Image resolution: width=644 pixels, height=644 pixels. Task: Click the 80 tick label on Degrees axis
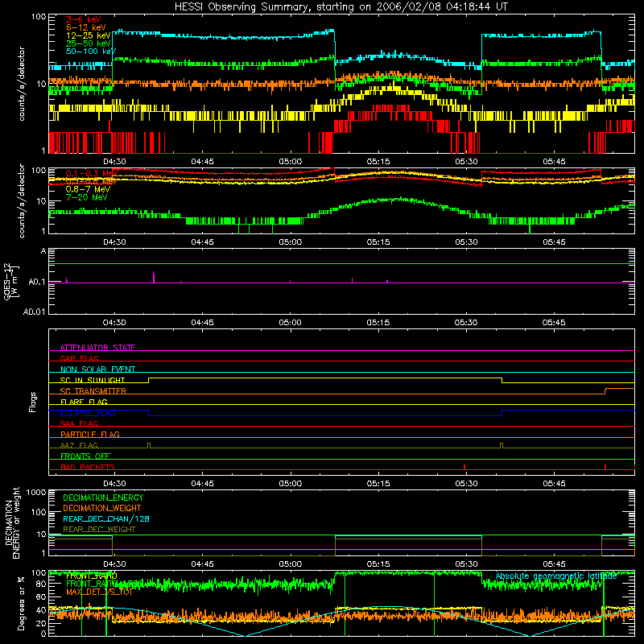pos(41,584)
